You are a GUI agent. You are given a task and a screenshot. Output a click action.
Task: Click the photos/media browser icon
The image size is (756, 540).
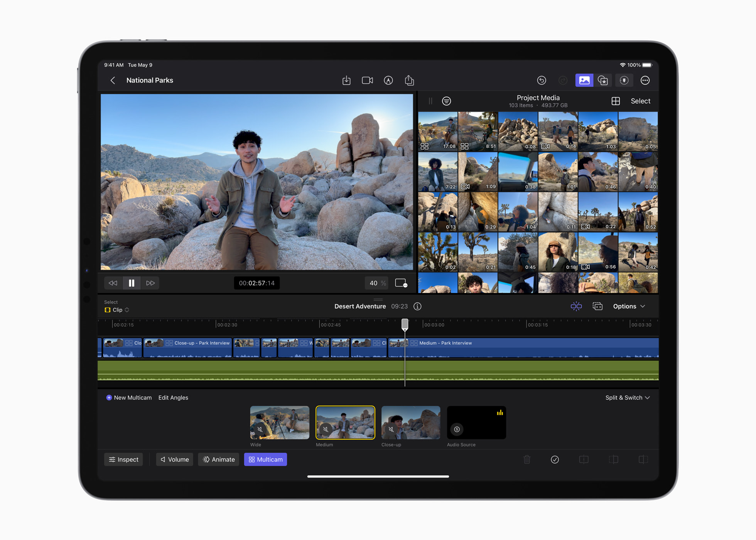point(584,81)
